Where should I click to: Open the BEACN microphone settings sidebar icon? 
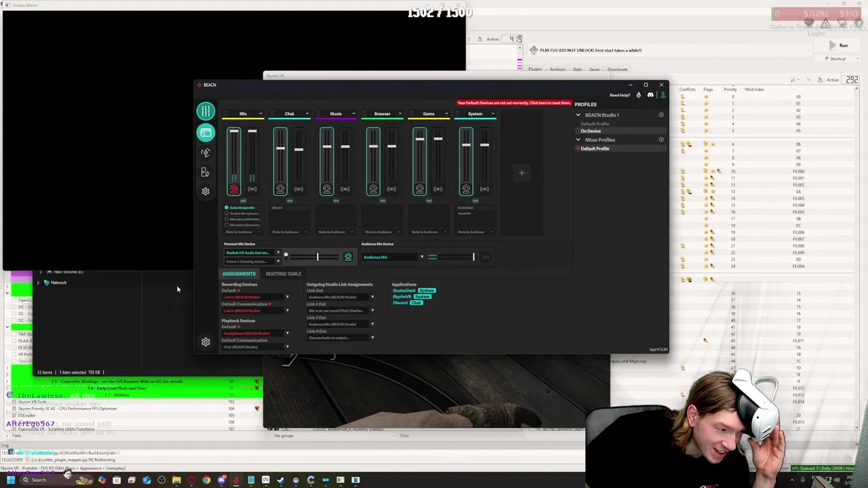205,152
